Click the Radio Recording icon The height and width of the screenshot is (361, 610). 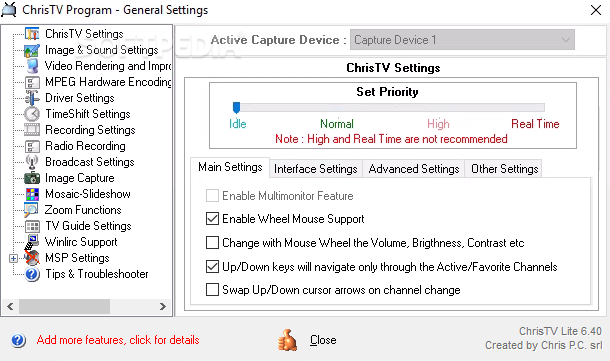[32, 146]
